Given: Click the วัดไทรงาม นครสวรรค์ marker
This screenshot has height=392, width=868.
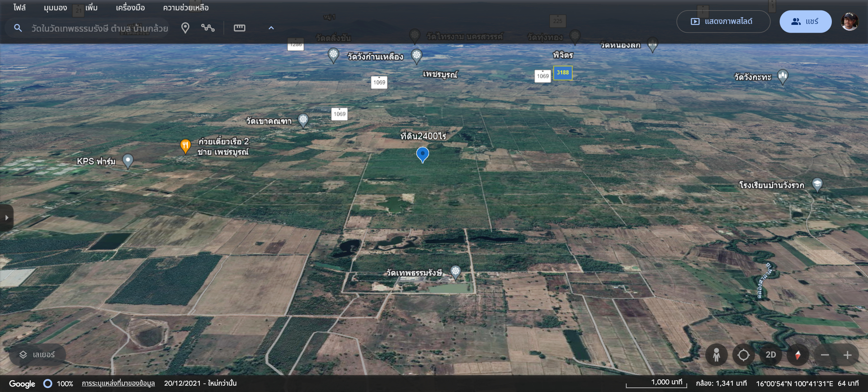Looking at the screenshot, I should (415, 36).
